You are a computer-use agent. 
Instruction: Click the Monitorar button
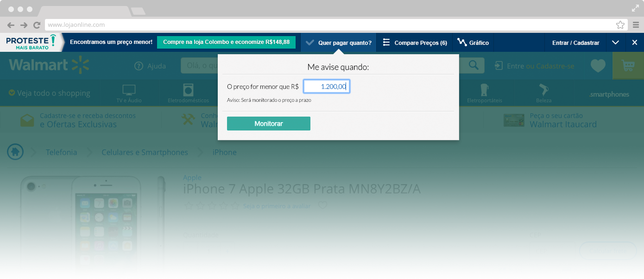[269, 124]
